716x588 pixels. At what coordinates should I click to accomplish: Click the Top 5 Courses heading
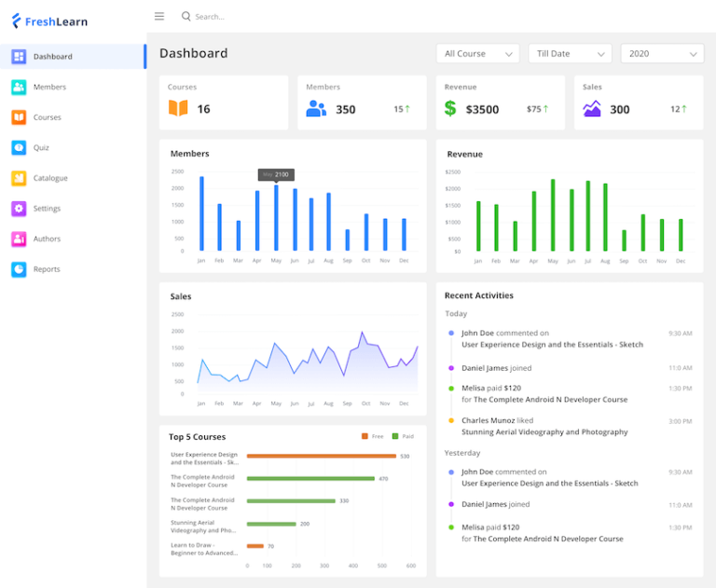pyautogui.click(x=198, y=437)
